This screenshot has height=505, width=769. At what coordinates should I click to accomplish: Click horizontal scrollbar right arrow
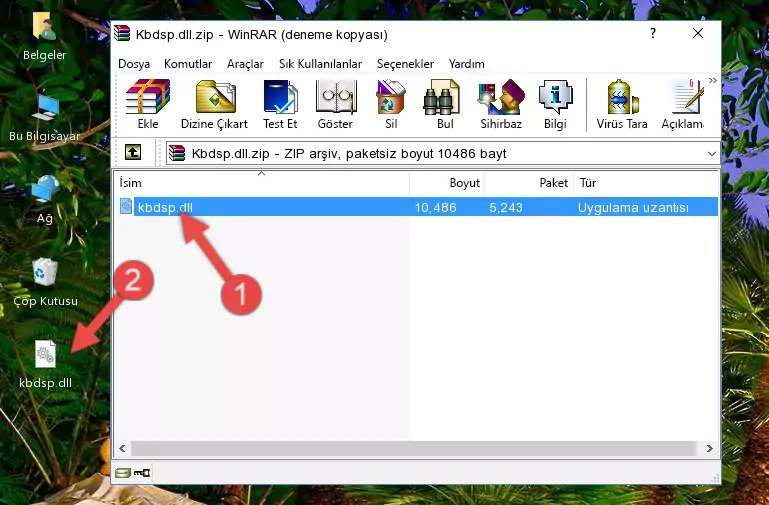709,448
